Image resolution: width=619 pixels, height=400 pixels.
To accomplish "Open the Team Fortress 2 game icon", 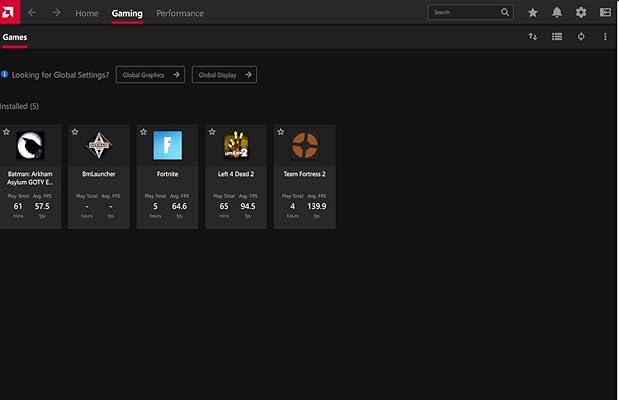I will [305, 145].
